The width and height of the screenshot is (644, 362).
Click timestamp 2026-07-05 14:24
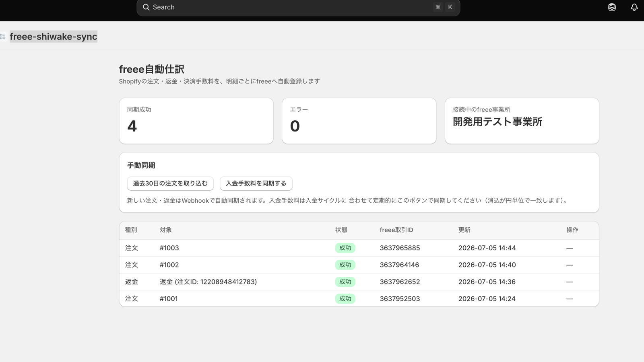pyautogui.click(x=487, y=299)
